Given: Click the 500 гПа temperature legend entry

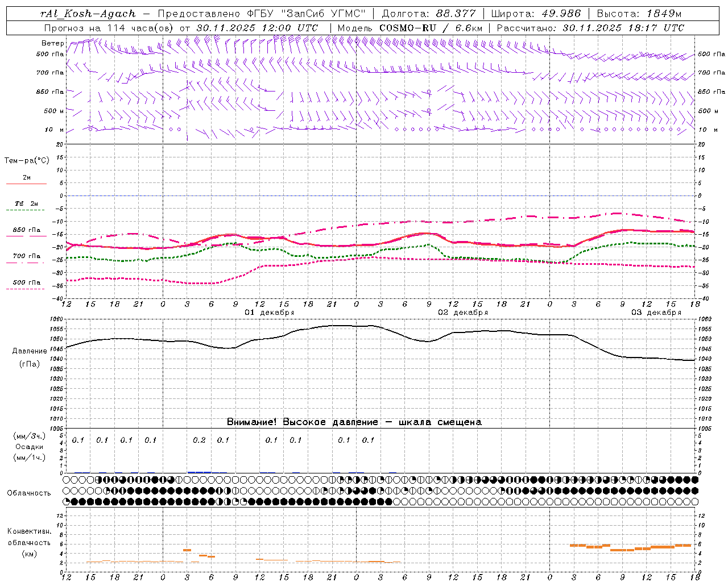Looking at the screenshot, I should click(x=27, y=282).
